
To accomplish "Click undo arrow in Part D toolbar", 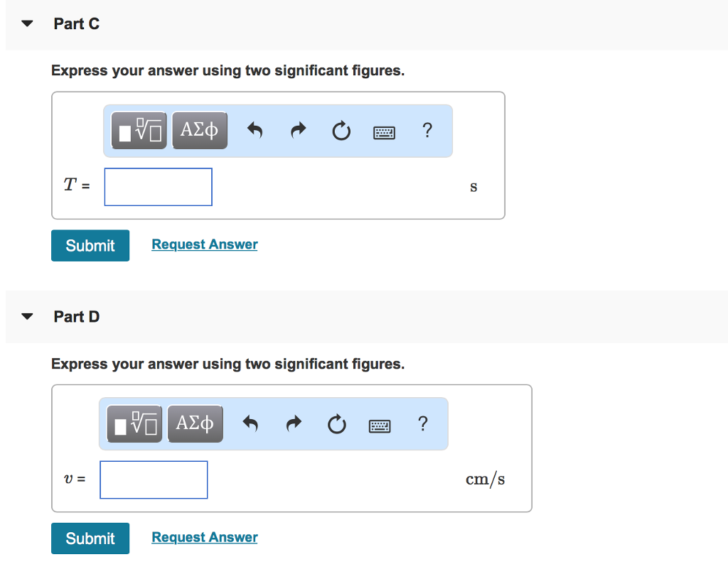I will click(x=251, y=424).
